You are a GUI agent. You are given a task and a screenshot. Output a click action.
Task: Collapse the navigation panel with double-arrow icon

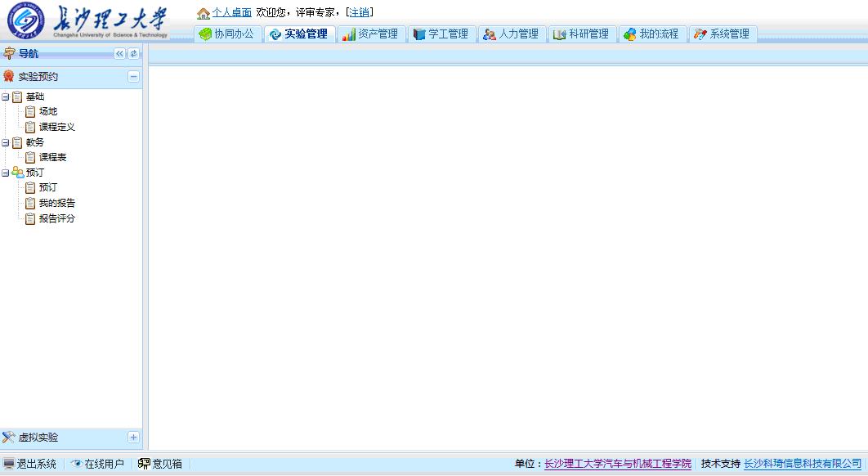pyautogui.click(x=120, y=54)
